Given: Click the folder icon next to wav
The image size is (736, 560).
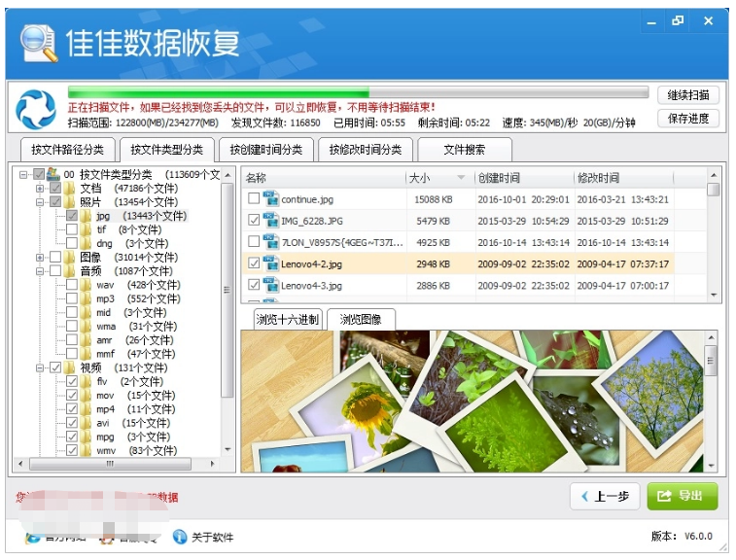Looking at the screenshot, I should coord(86,286).
